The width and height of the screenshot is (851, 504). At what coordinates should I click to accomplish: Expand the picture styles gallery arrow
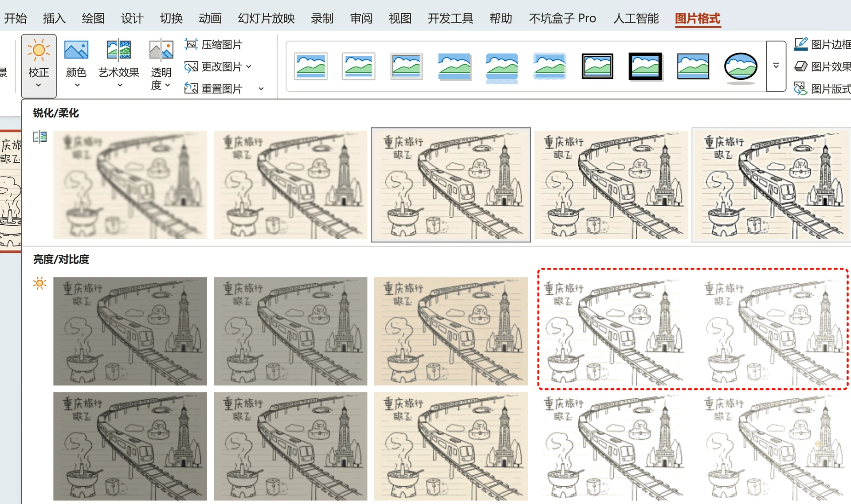pyautogui.click(x=776, y=66)
